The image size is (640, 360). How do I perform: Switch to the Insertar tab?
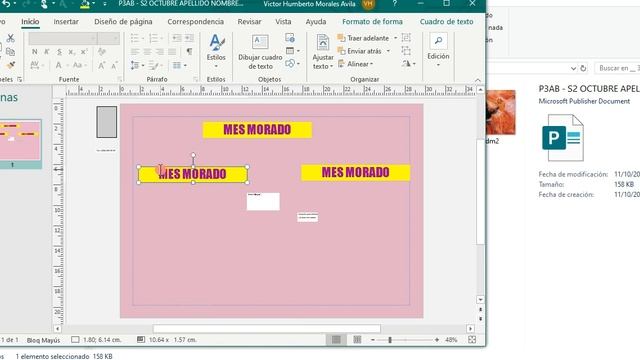(66, 22)
